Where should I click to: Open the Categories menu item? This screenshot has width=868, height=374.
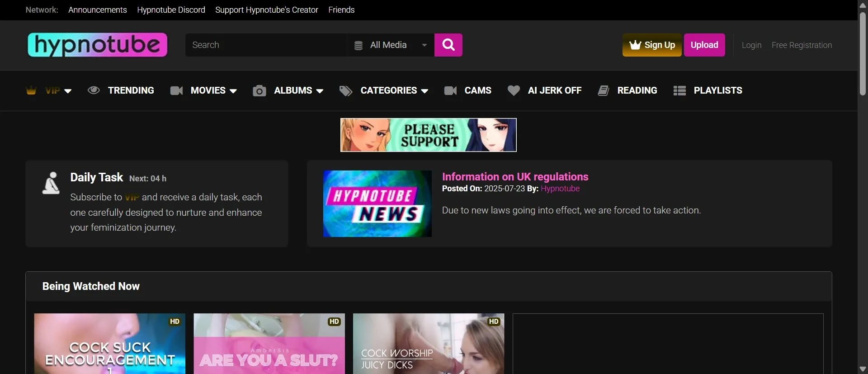click(x=389, y=90)
